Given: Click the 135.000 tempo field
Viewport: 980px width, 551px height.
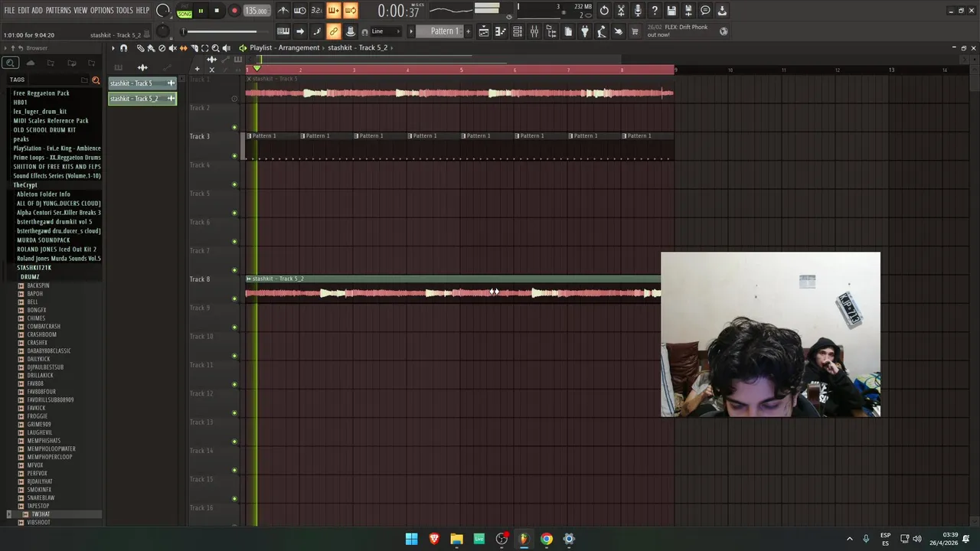Looking at the screenshot, I should (256, 11).
